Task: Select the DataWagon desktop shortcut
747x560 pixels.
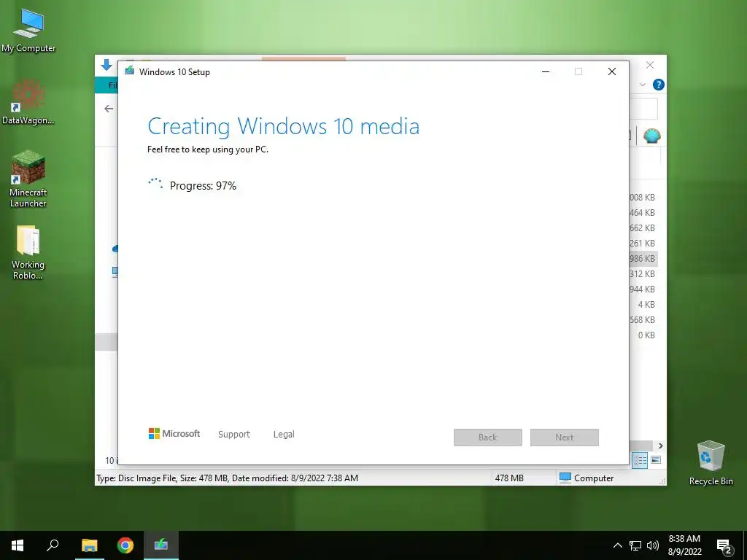Action: [28, 102]
